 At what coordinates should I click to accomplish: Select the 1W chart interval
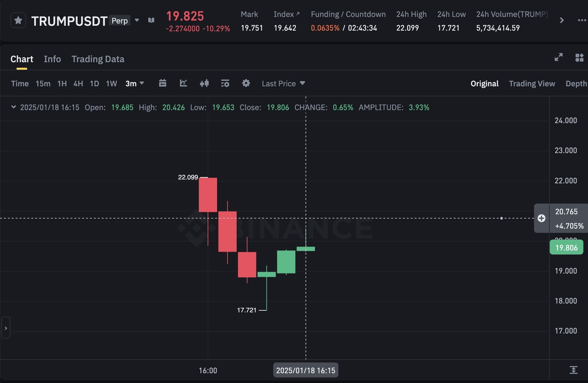point(111,84)
